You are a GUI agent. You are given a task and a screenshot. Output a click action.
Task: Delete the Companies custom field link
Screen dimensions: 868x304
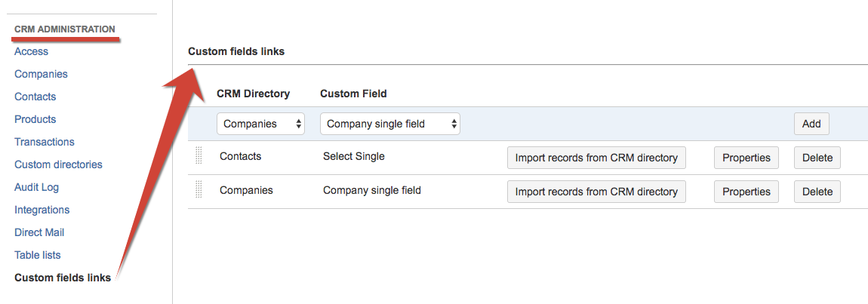817,192
